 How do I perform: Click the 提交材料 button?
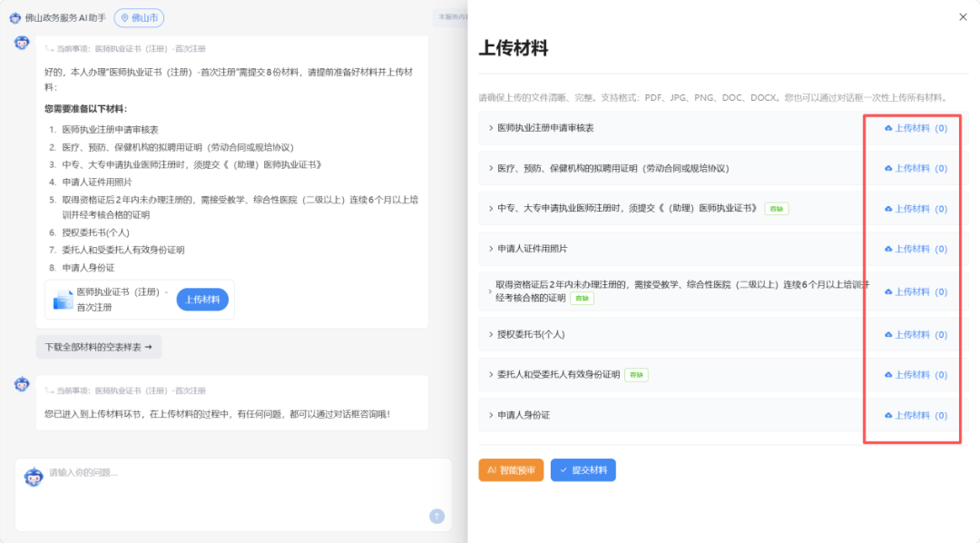(583, 470)
